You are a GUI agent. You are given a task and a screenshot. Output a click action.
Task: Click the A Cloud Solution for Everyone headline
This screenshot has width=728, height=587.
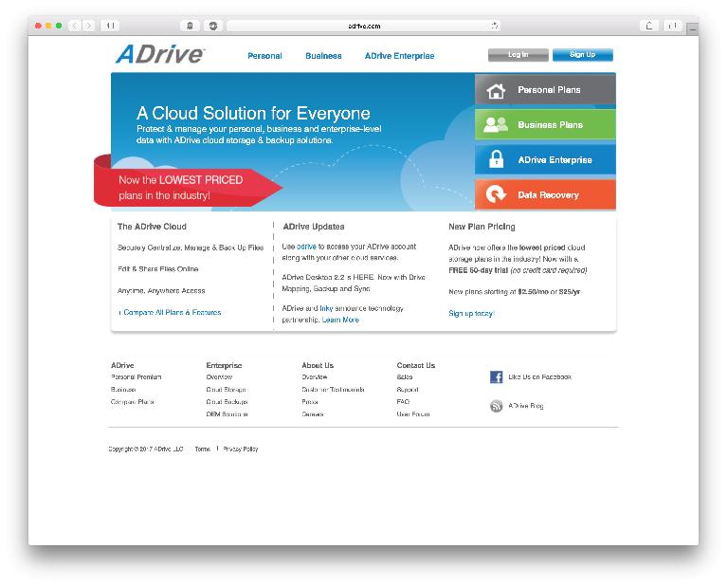pos(253,113)
